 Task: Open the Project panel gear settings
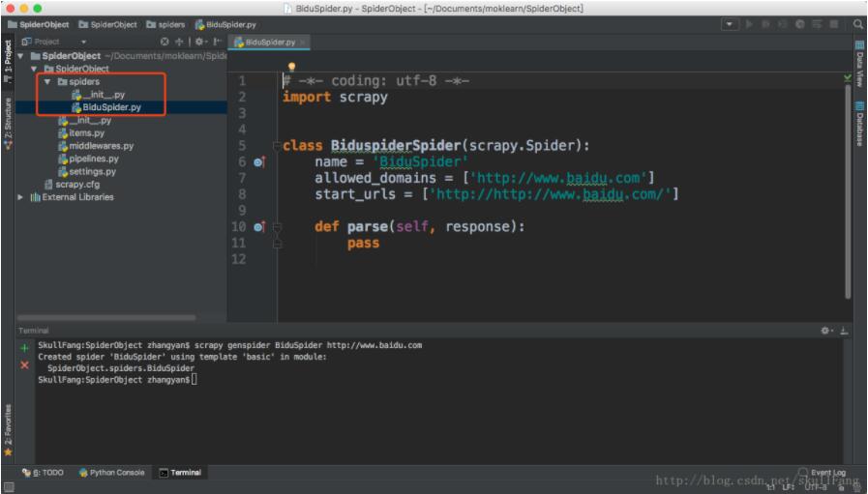pos(200,42)
